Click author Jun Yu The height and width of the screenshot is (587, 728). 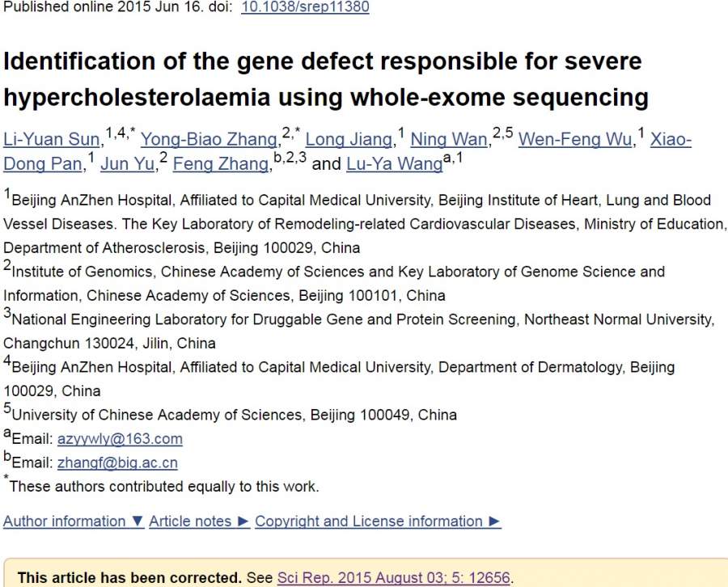[x=129, y=164]
